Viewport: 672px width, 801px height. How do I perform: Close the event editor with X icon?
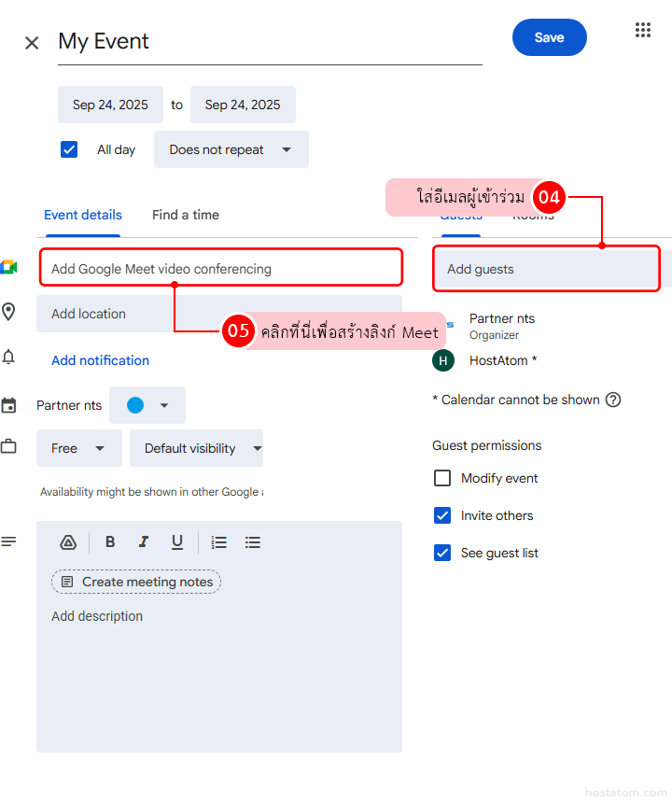tap(32, 43)
